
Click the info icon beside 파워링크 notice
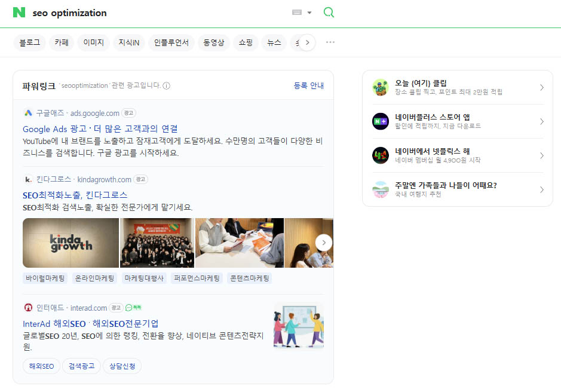click(x=166, y=86)
